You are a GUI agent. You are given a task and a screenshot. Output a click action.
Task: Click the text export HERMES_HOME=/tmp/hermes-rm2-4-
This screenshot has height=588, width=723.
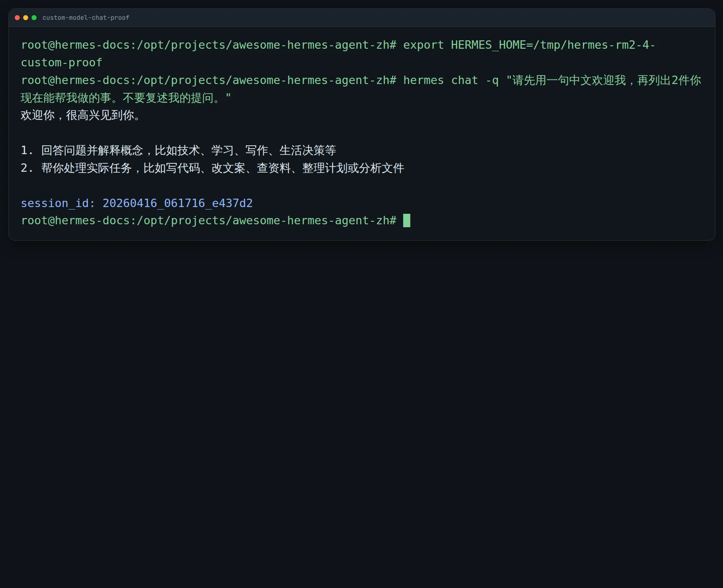(x=529, y=45)
